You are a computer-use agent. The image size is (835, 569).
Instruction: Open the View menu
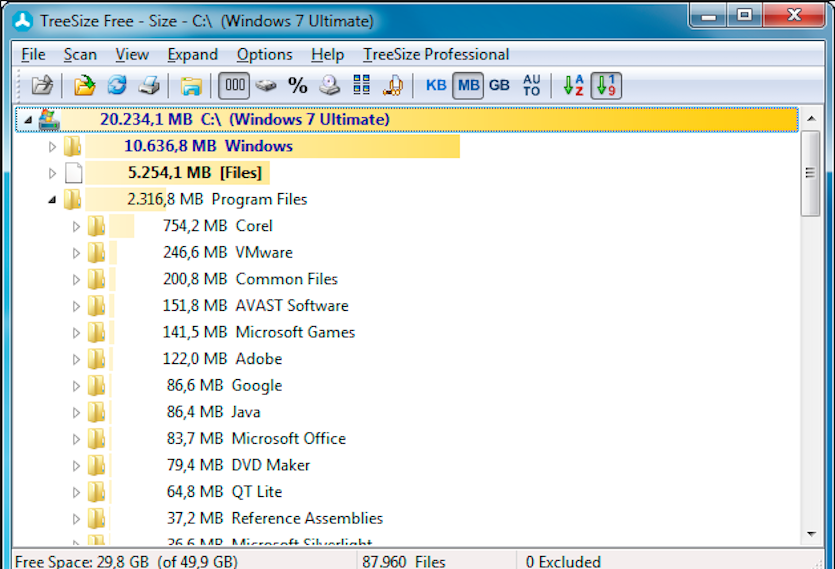(x=132, y=54)
